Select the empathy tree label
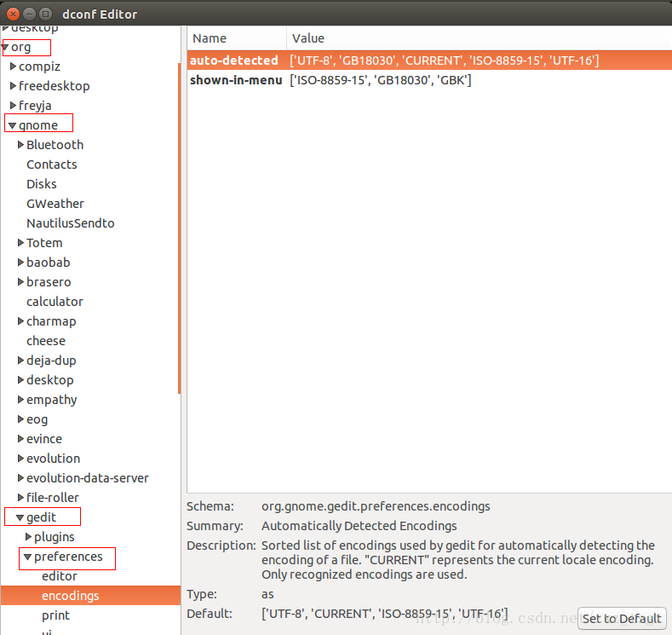 pyautogui.click(x=52, y=400)
